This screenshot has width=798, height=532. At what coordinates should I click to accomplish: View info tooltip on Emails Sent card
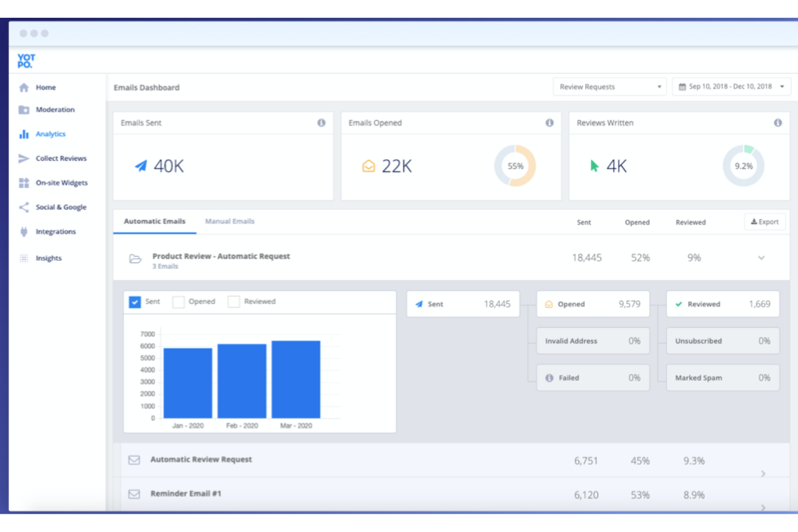[x=322, y=122]
